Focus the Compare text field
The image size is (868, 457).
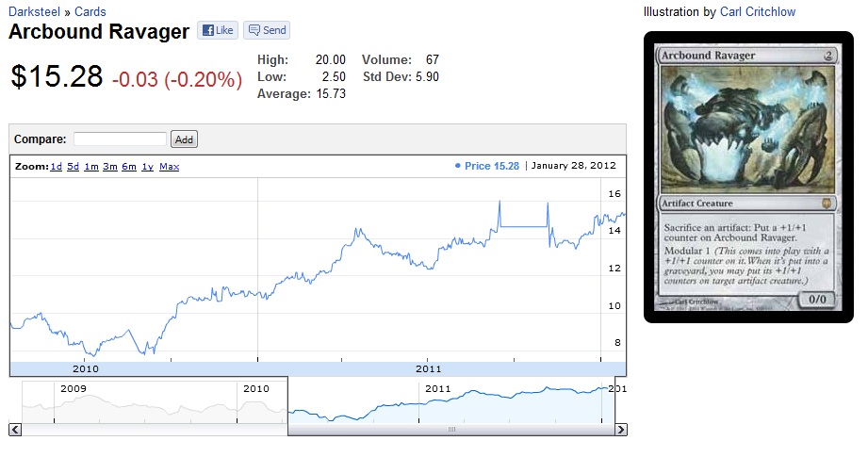pyautogui.click(x=120, y=139)
